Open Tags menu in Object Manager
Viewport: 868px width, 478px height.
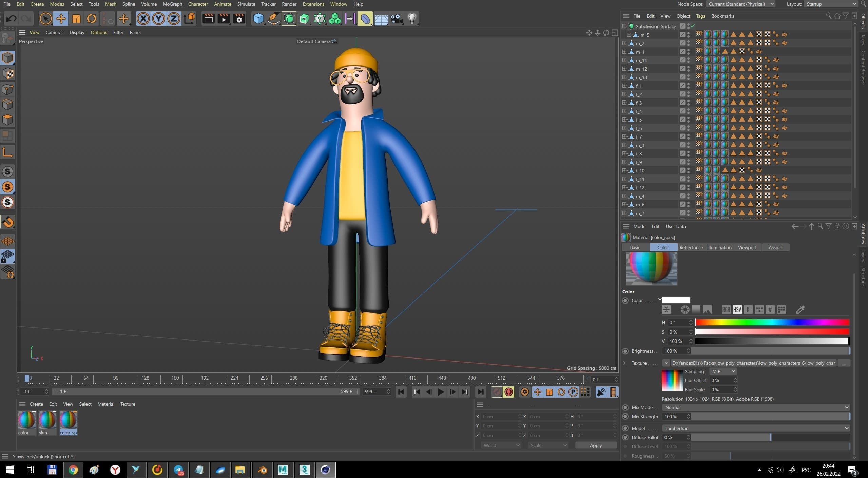[x=700, y=16]
